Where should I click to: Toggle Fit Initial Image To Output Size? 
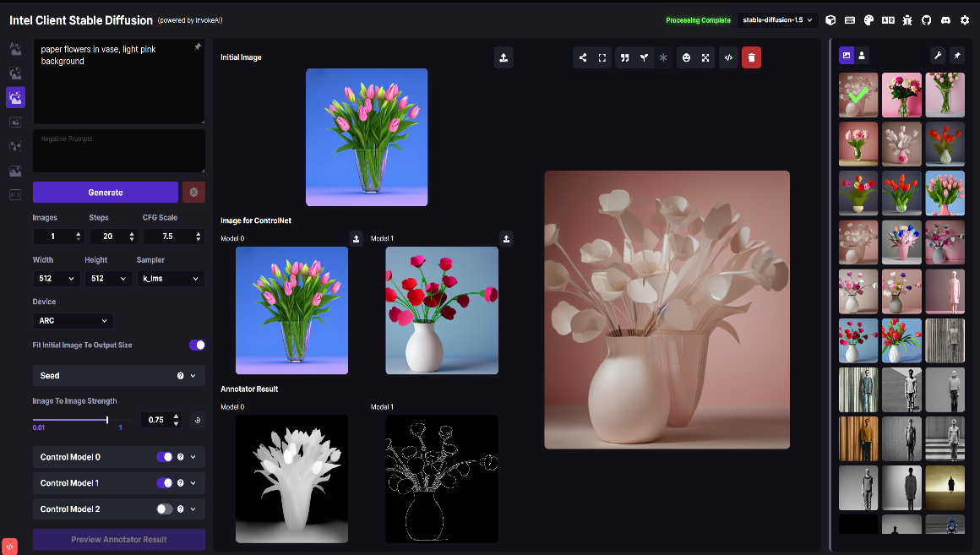tap(197, 345)
